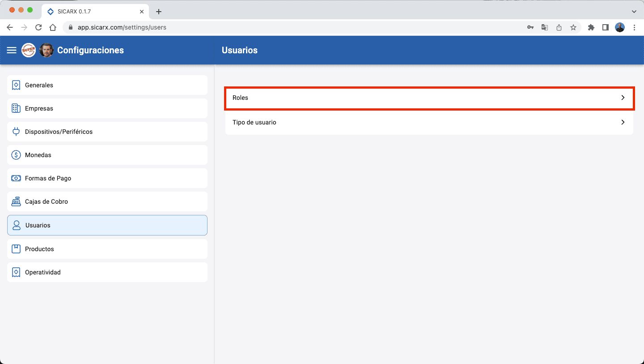Bookmark this page with the star icon
The width and height of the screenshot is (644, 364).
573,27
